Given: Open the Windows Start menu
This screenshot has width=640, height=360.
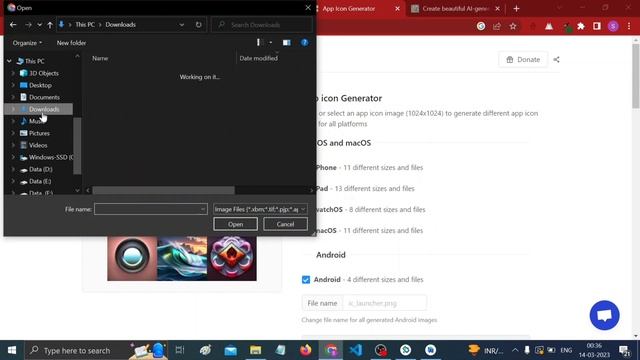Looking at the screenshot, I should (x=12, y=350).
